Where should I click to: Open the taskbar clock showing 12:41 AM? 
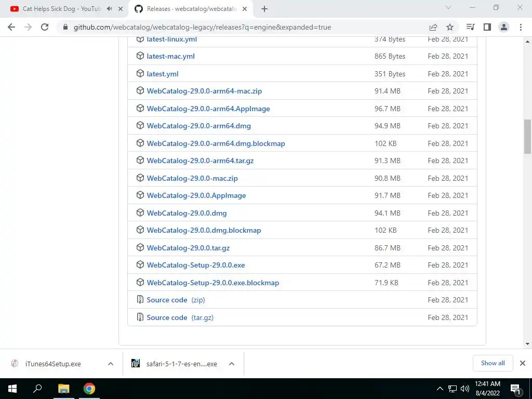[487, 389]
